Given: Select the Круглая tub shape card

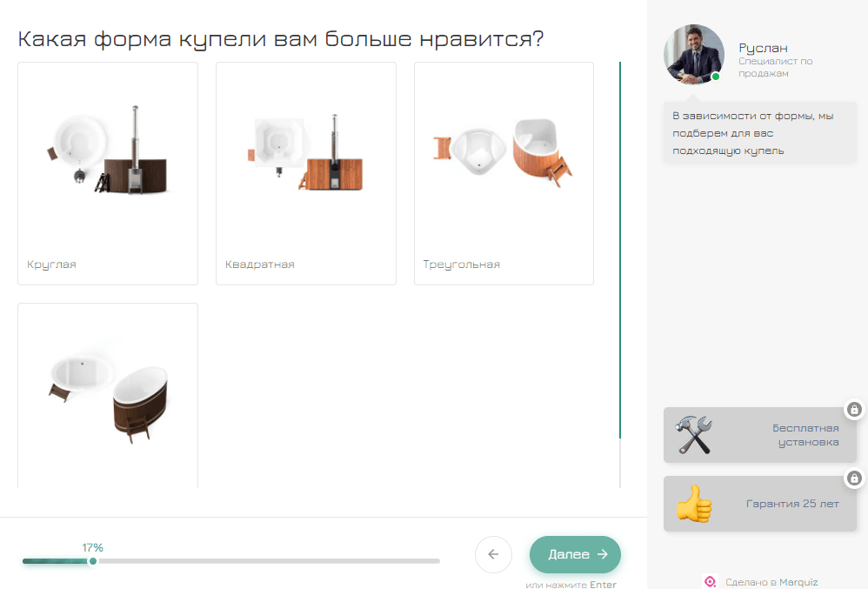Looking at the screenshot, I should click(108, 173).
